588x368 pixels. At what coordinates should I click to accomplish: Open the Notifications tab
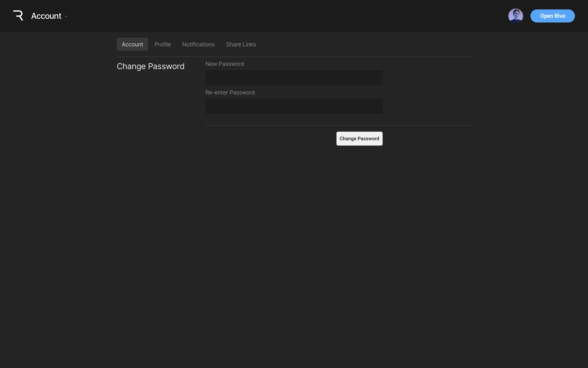(x=198, y=44)
